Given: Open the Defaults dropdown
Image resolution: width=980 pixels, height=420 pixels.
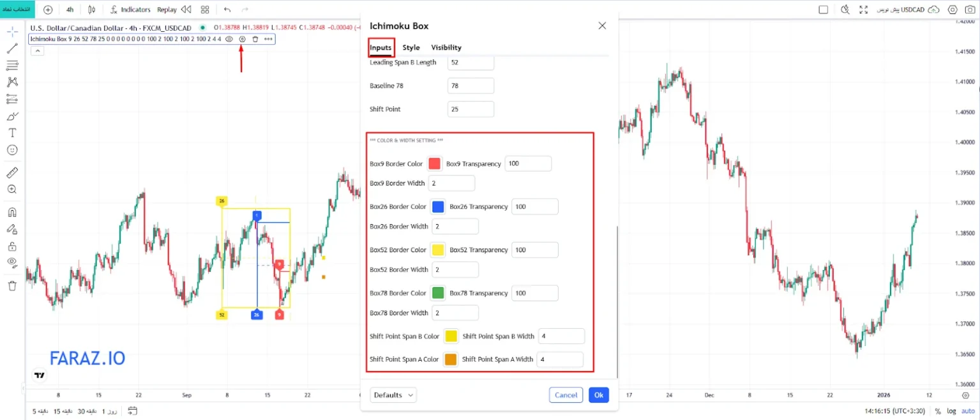Looking at the screenshot, I should pyautogui.click(x=393, y=395).
